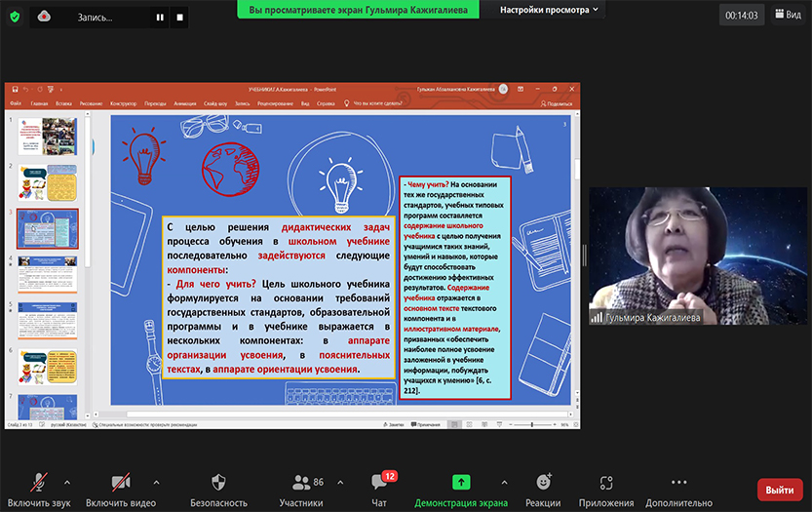Expand the Настройки просмотра dropdown
Viewport: 812px width, 512px height.
click(551, 10)
